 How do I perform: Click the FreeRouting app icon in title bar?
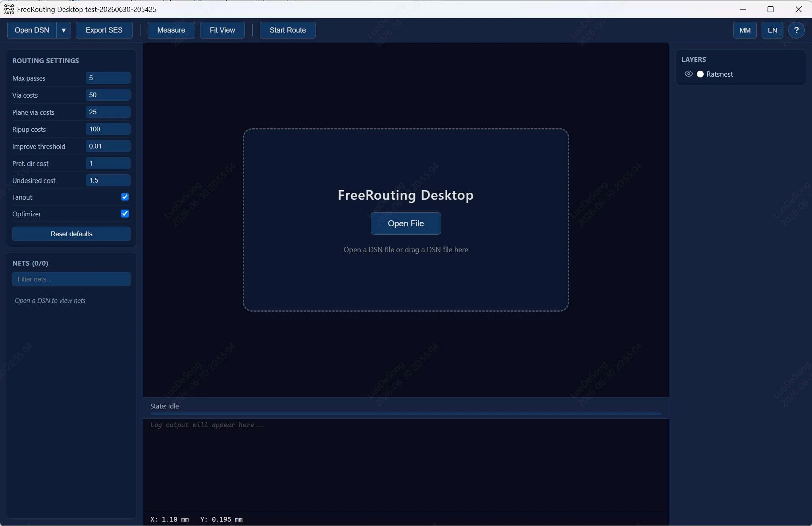[9, 9]
